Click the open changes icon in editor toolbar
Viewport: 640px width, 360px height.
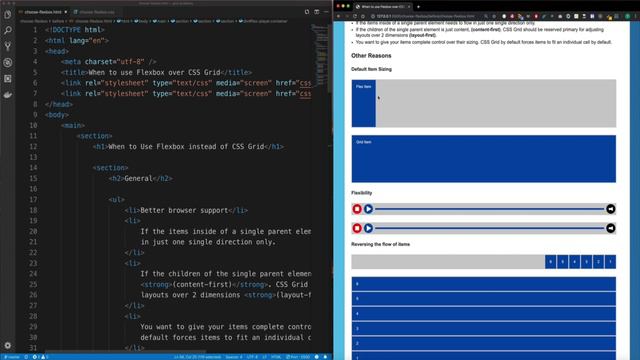coord(307,12)
